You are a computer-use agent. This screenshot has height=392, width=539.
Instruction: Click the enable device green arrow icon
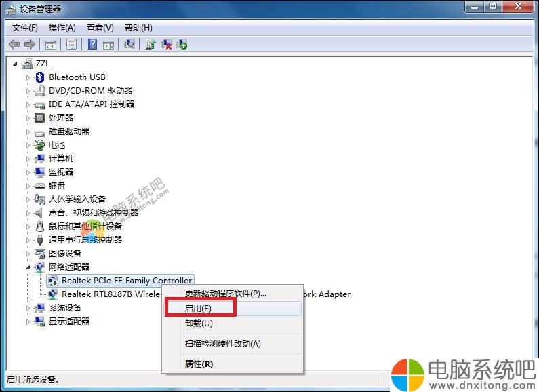182,44
